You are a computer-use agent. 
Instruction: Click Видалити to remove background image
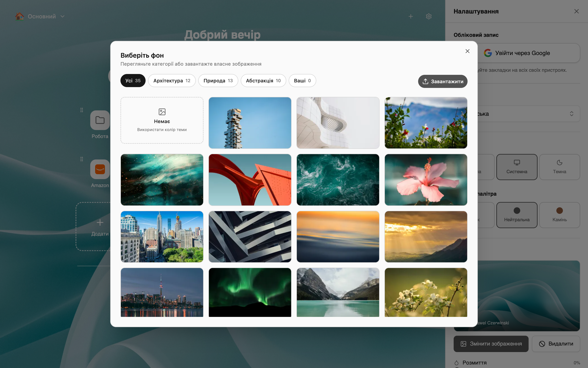tap(556, 344)
